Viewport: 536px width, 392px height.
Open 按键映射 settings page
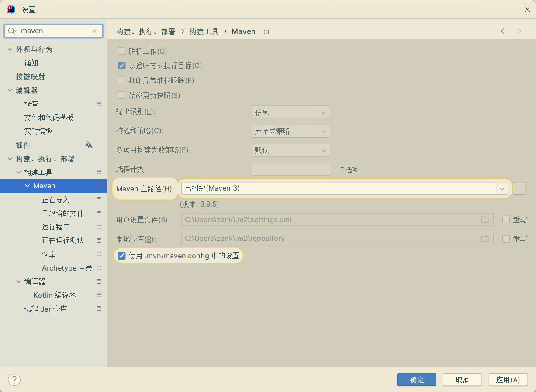(x=31, y=76)
